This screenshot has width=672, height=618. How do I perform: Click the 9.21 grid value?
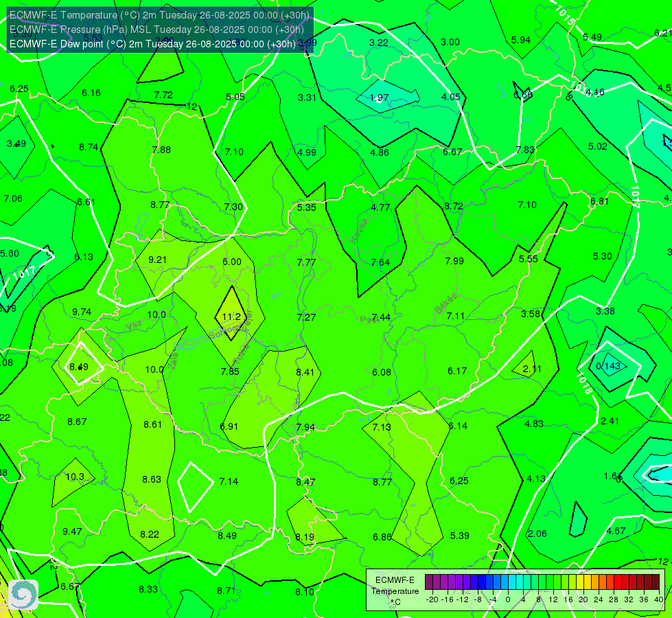pos(157,260)
